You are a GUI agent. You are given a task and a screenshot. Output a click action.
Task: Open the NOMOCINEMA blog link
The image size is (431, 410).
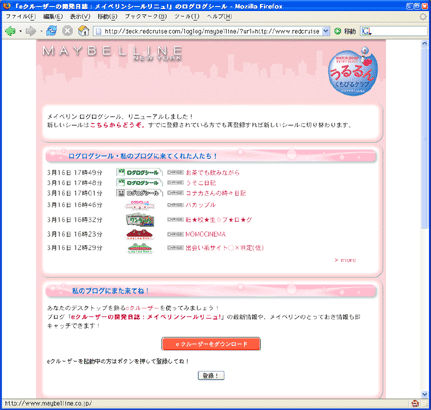206,234
